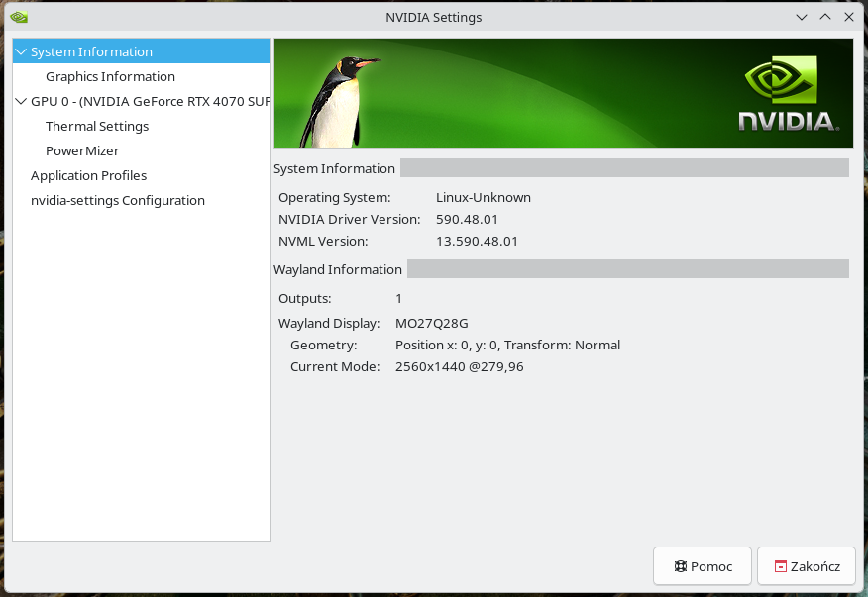Maximize the NVIDIA Settings window
The width and height of the screenshot is (868, 597).
[x=825, y=17]
